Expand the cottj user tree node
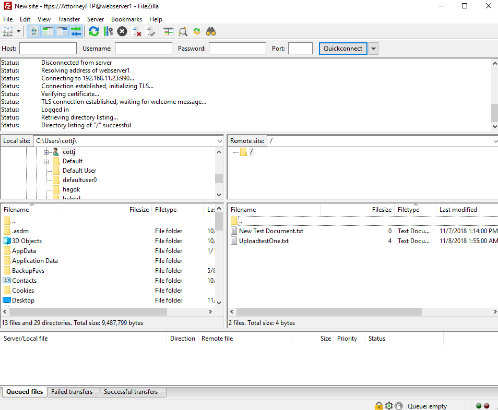The width and height of the screenshot is (498, 410). (x=47, y=152)
